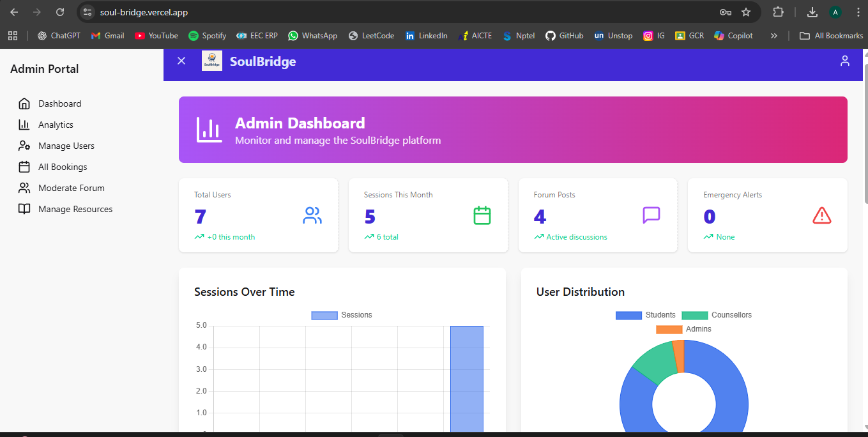Open the IG Instagram bookmark

(654, 36)
